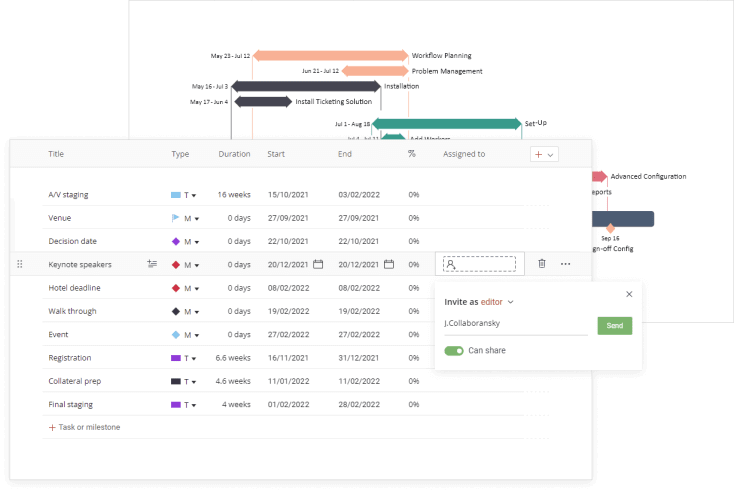Open the End date calendar for Keynote speakers

click(x=389, y=264)
